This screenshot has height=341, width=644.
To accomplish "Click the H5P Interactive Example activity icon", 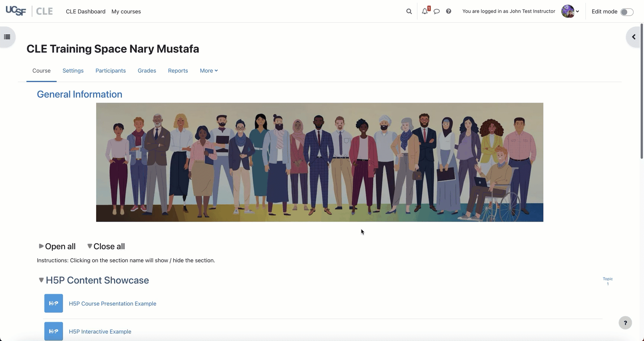I will point(54,331).
